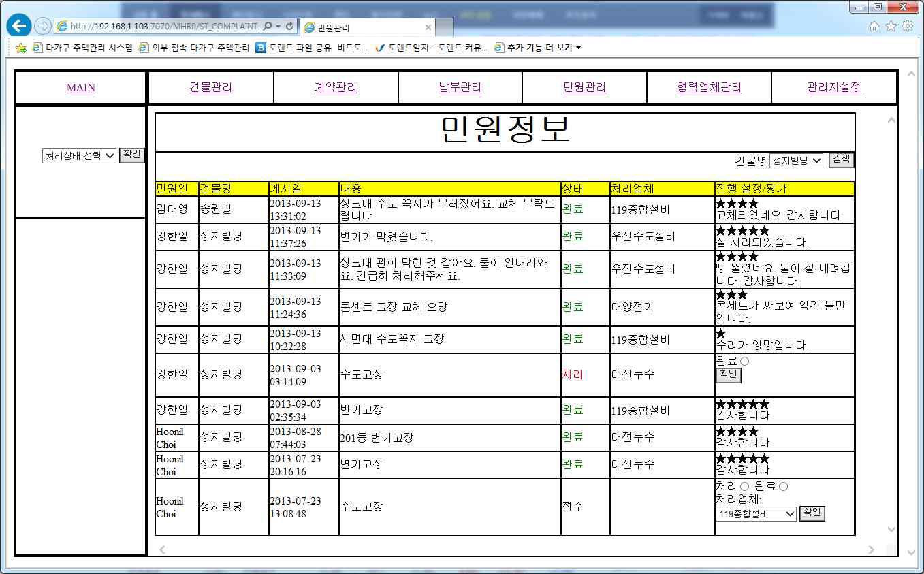The height and width of the screenshot is (574, 924).
Task: Click 접수 status text
Action: [572, 507]
